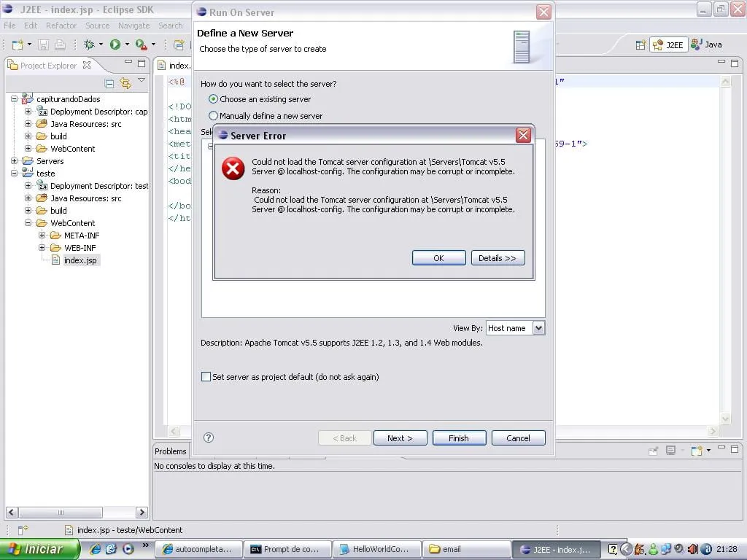Select Manually define a new server option
This screenshot has width=747, height=560.
(x=266, y=116)
